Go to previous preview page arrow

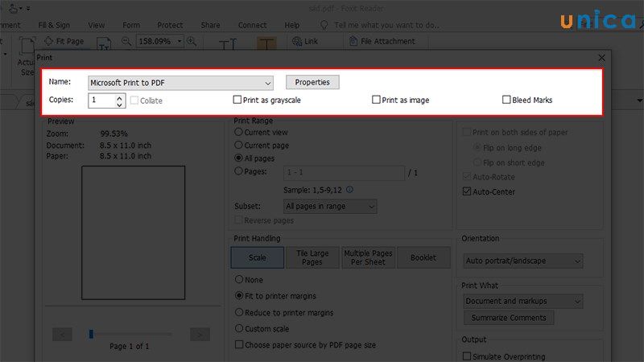[x=63, y=334]
